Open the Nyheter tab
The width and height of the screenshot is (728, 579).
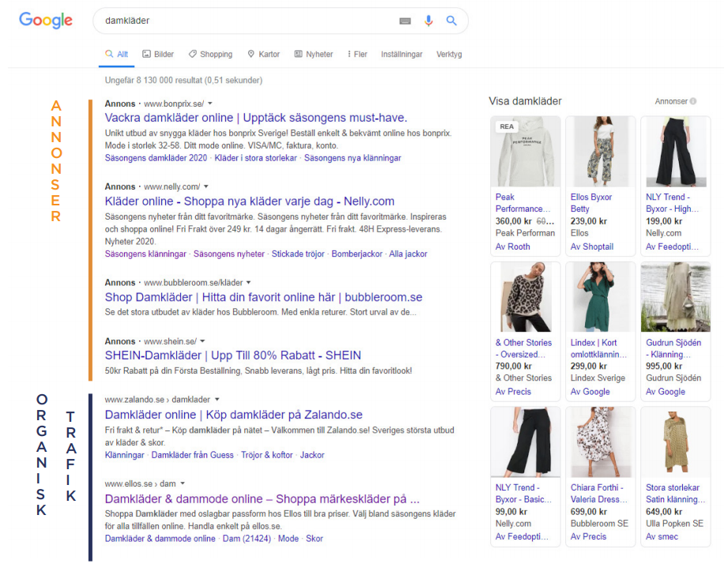(313, 55)
